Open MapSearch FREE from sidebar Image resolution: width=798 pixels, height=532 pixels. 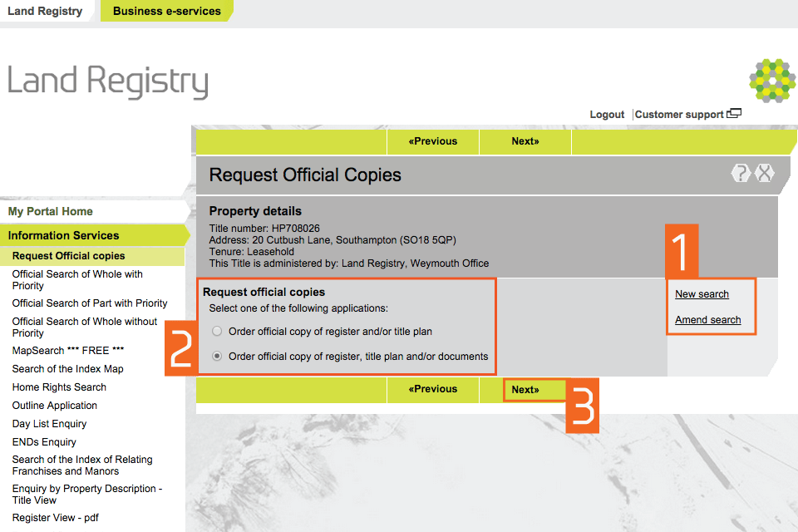coord(68,351)
